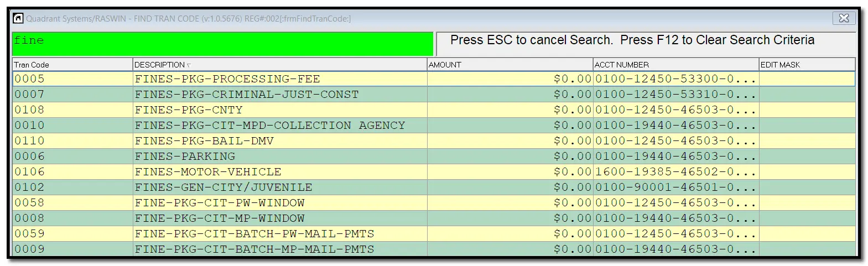This screenshot has width=868, height=266.
Task: Click the sort arrow next to DESCRIPTION
Action: [x=189, y=65]
